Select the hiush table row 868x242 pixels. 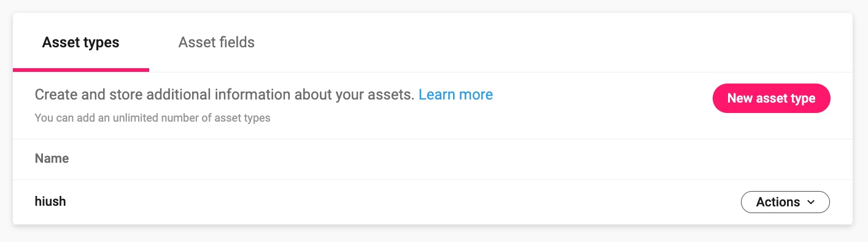tap(433, 201)
